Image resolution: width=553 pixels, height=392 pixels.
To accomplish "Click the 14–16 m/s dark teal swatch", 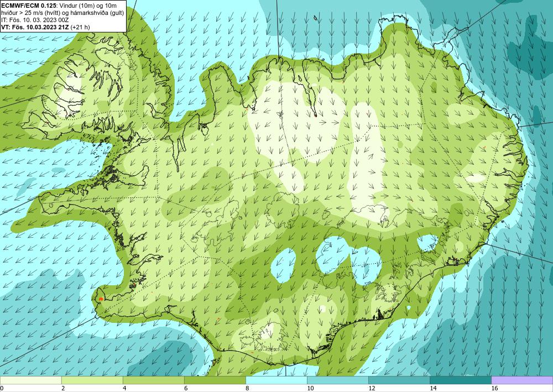I will point(460,380).
